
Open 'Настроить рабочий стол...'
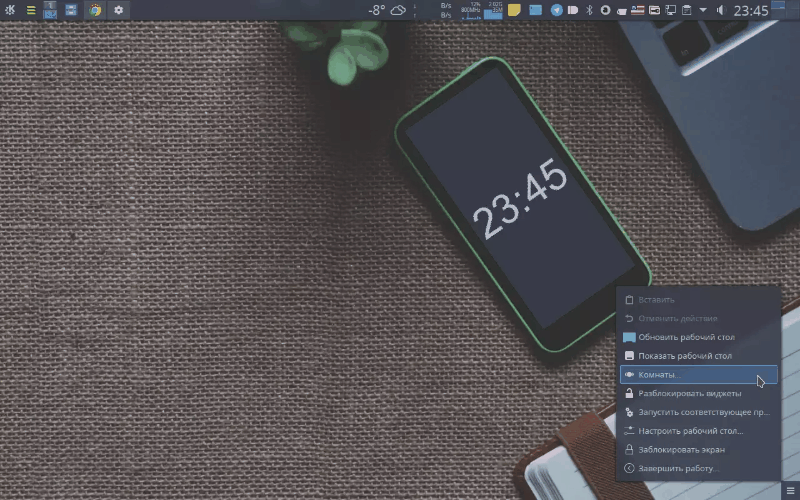(698, 431)
